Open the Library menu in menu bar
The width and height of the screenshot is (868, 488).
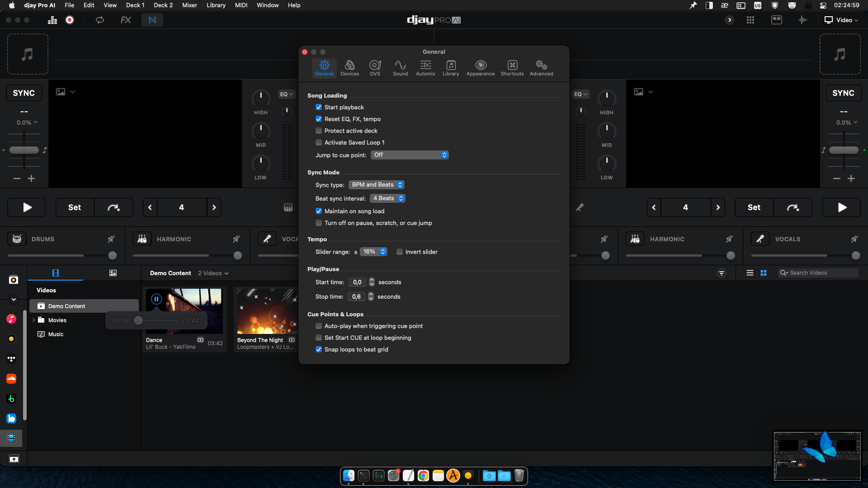click(x=216, y=5)
